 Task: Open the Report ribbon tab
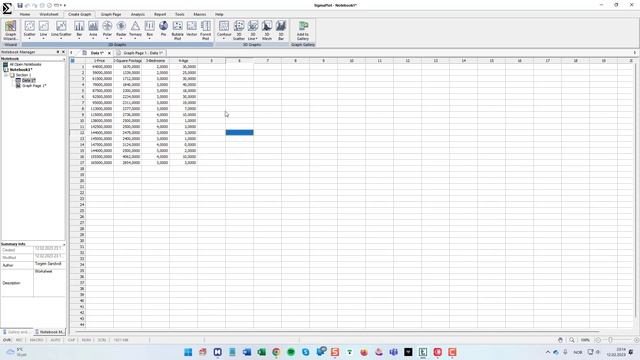(160, 14)
